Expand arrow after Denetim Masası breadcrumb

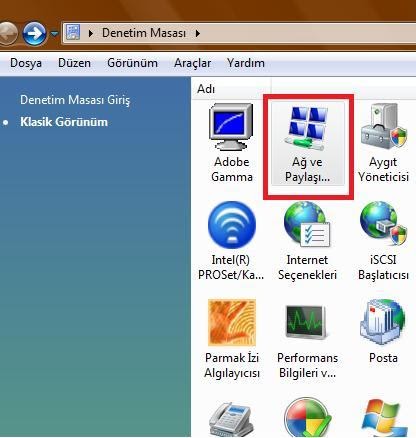(x=198, y=33)
